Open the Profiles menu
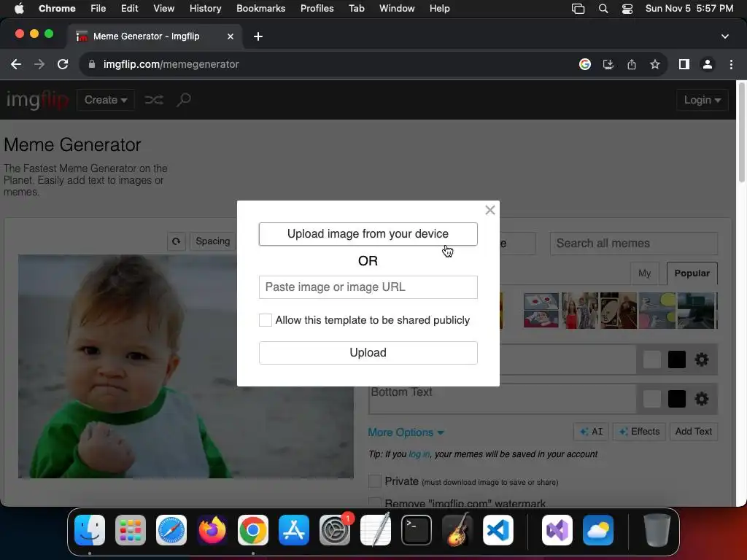 point(317,8)
